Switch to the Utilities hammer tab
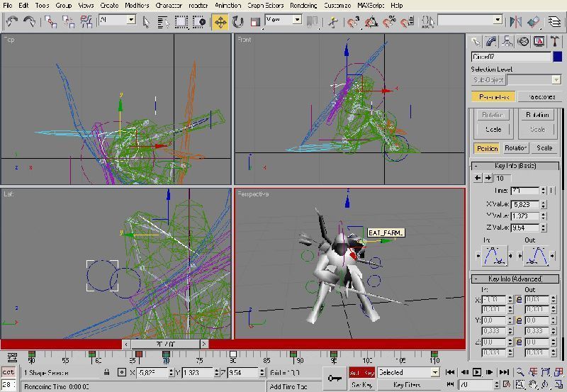 pos(555,42)
